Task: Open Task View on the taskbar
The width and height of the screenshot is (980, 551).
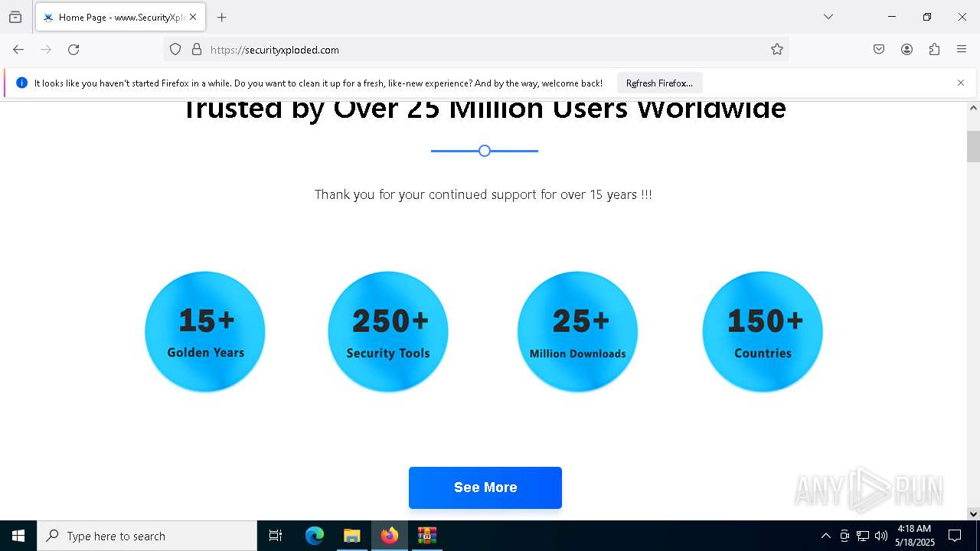Action: coord(276,536)
